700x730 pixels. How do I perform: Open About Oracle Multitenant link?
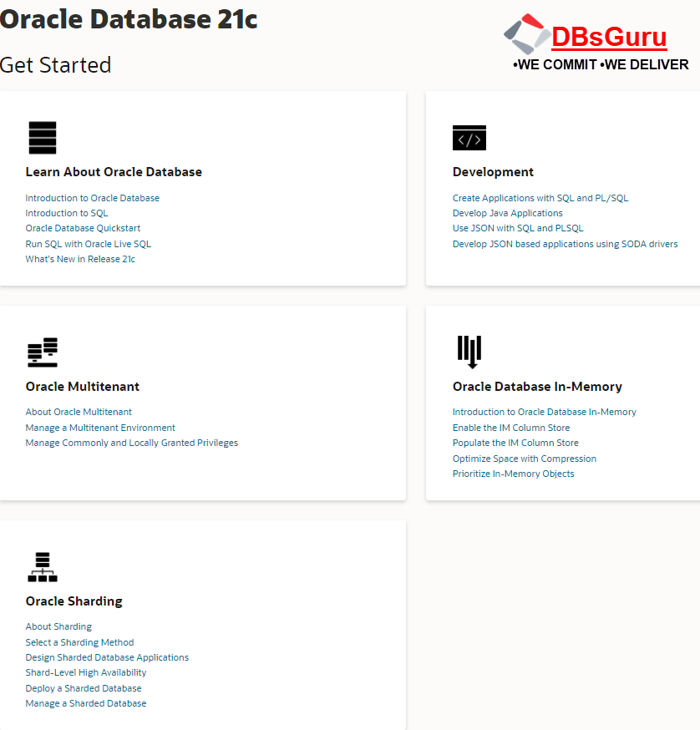[79, 412]
